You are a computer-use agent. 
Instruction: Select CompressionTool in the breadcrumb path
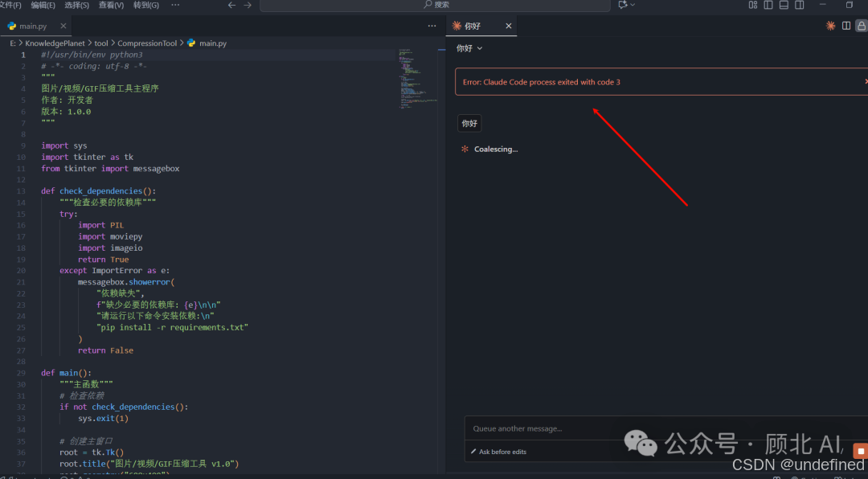point(148,43)
